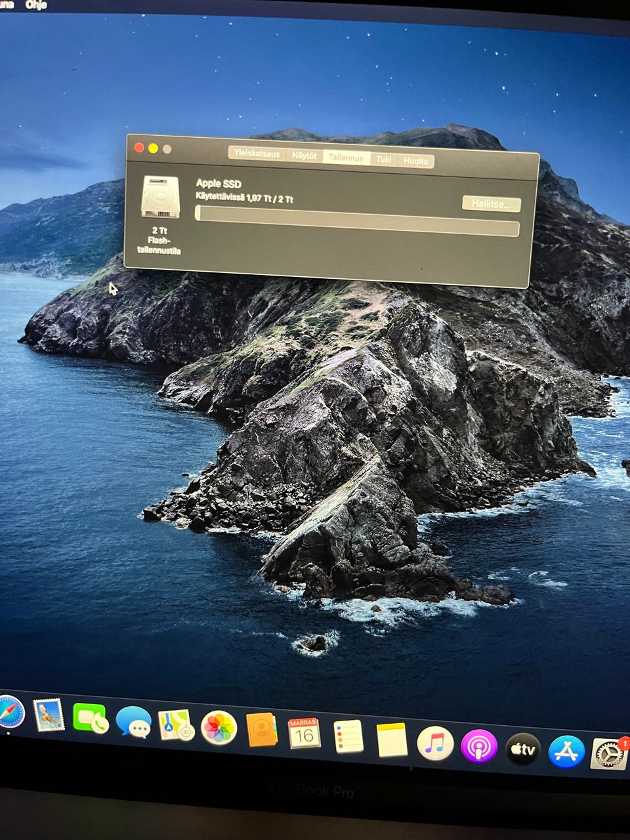Launch the Music app

[435, 743]
